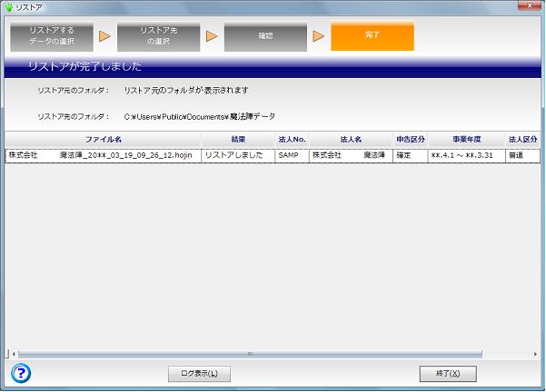Click the 法人No. column header

[292, 140]
